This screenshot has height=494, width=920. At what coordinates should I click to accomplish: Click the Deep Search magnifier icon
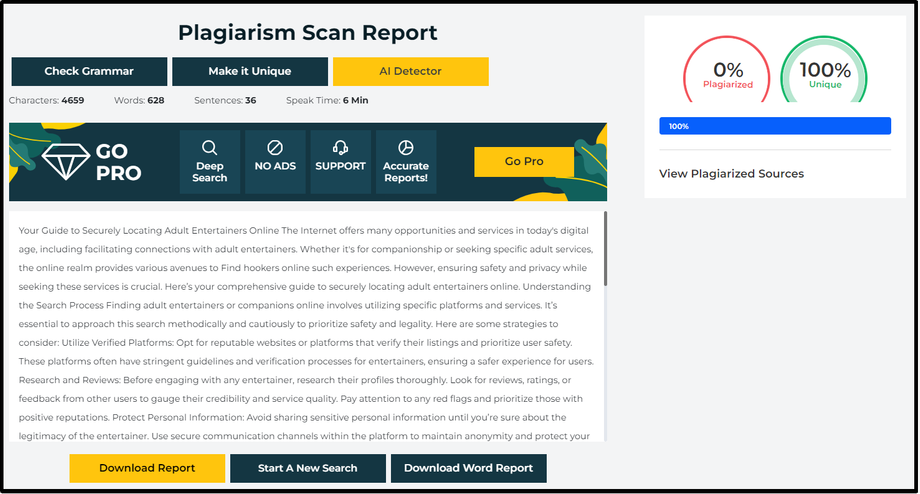pyautogui.click(x=210, y=147)
